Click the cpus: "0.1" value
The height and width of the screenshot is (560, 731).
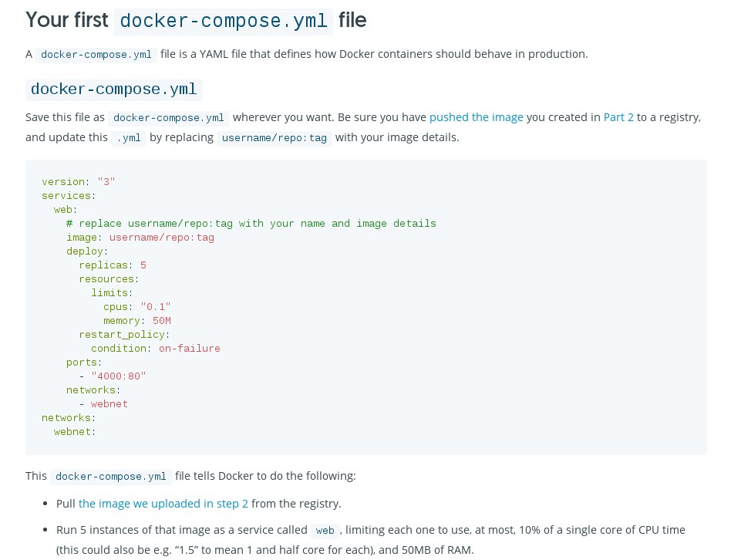click(x=156, y=307)
